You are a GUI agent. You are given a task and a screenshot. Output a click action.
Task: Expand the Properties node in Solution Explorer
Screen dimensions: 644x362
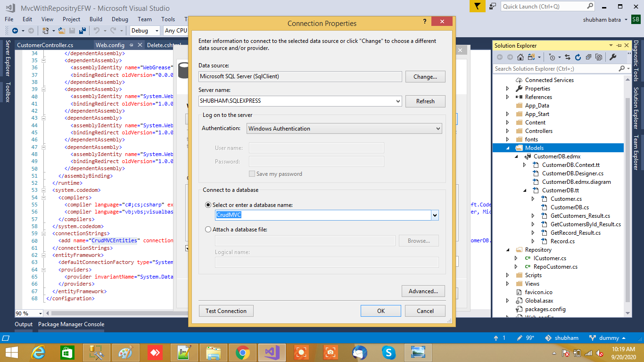(x=508, y=89)
